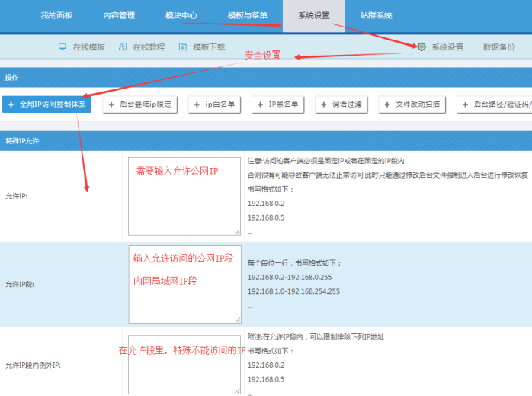Screen dimensions: 532x396
Task: Click into the 允许IP段内例外IP text area
Action: (184, 364)
